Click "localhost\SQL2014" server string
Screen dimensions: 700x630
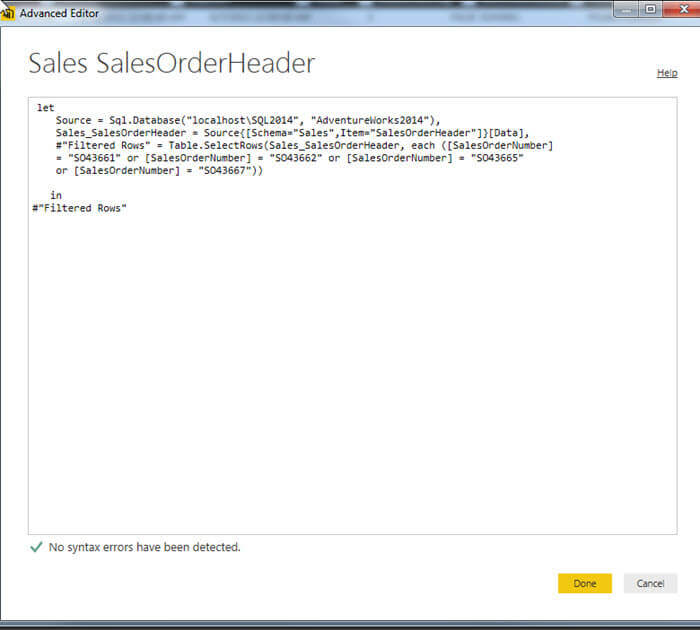tap(242, 120)
